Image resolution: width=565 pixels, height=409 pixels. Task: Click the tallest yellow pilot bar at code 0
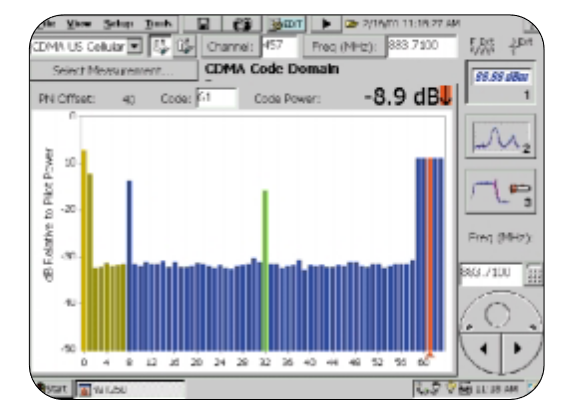coord(84,250)
